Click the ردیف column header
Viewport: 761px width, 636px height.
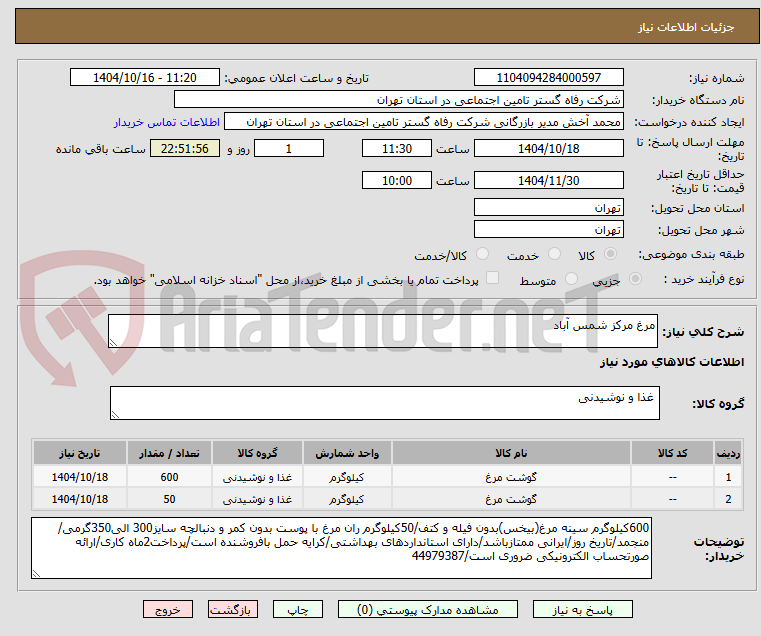click(x=728, y=453)
